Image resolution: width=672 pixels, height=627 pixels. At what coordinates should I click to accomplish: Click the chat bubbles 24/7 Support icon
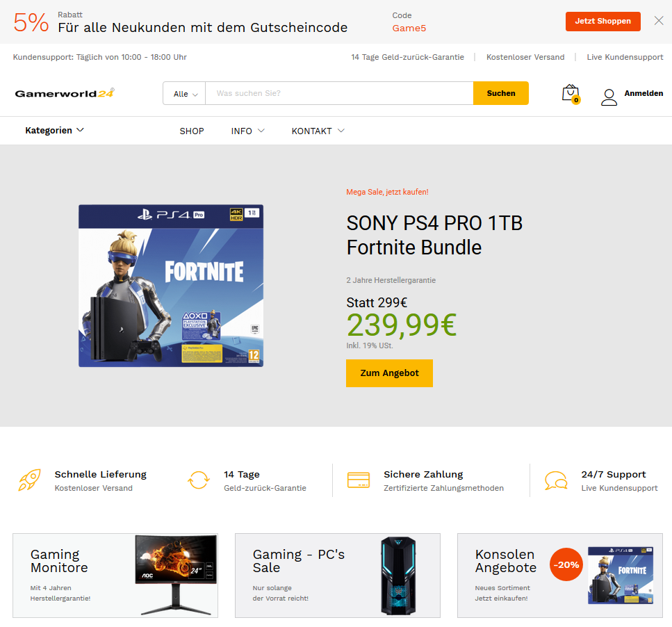pyautogui.click(x=556, y=480)
